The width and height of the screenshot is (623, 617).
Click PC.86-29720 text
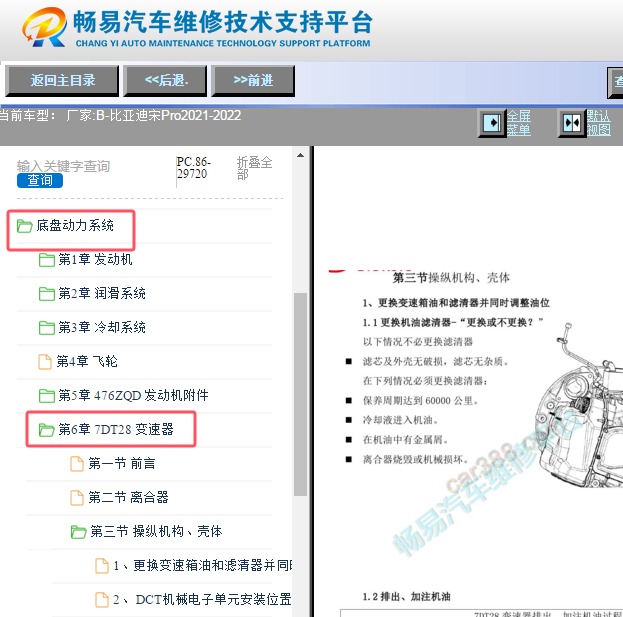[x=193, y=168]
